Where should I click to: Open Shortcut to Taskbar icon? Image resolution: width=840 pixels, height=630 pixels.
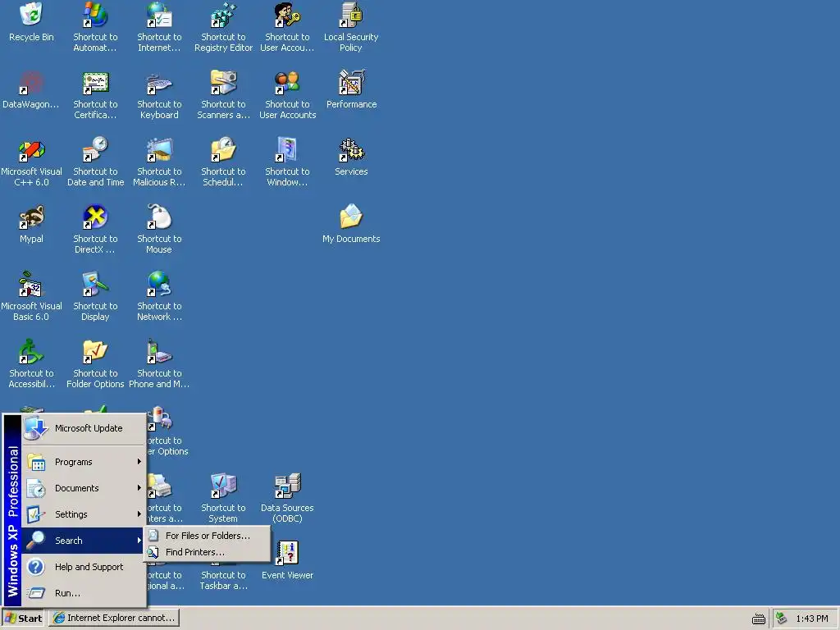click(x=223, y=580)
